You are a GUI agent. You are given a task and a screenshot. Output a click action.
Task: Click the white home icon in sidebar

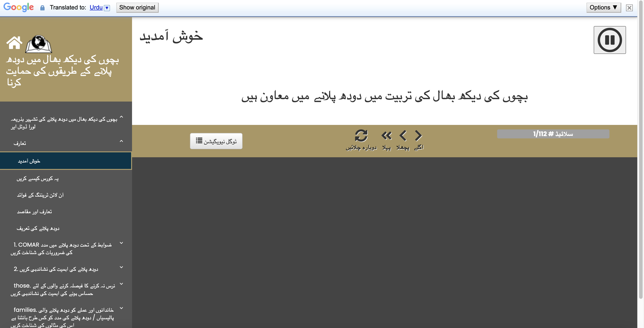(14, 43)
